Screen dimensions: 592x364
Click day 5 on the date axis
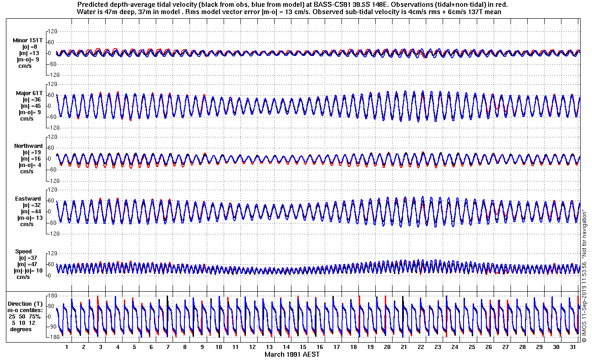[x=134, y=347]
